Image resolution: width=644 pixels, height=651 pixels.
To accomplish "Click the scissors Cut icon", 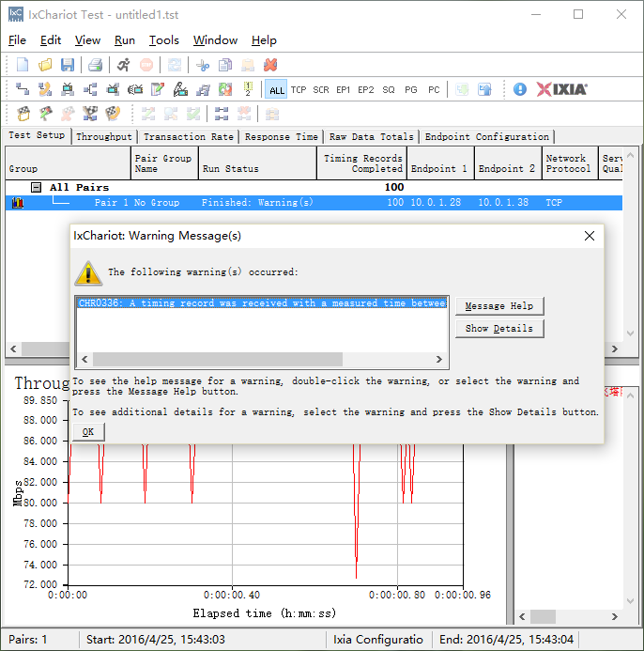I will pos(203,65).
